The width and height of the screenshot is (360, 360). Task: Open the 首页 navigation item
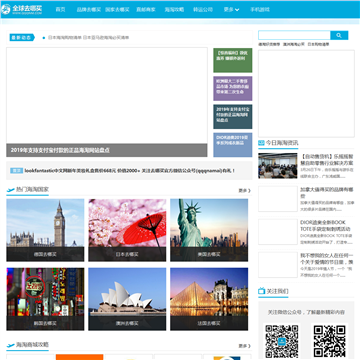pos(60,10)
